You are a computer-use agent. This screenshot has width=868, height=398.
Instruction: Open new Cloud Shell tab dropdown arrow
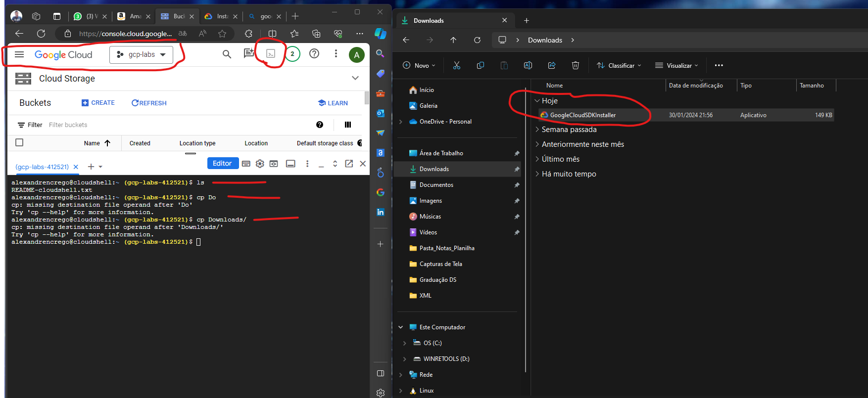(x=100, y=167)
